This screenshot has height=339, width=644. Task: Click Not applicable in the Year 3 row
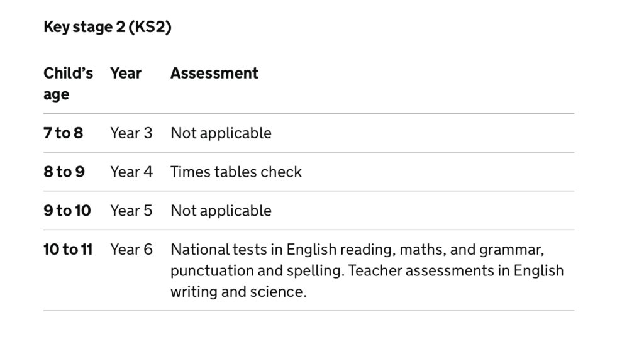pyautogui.click(x=221, y=133)
